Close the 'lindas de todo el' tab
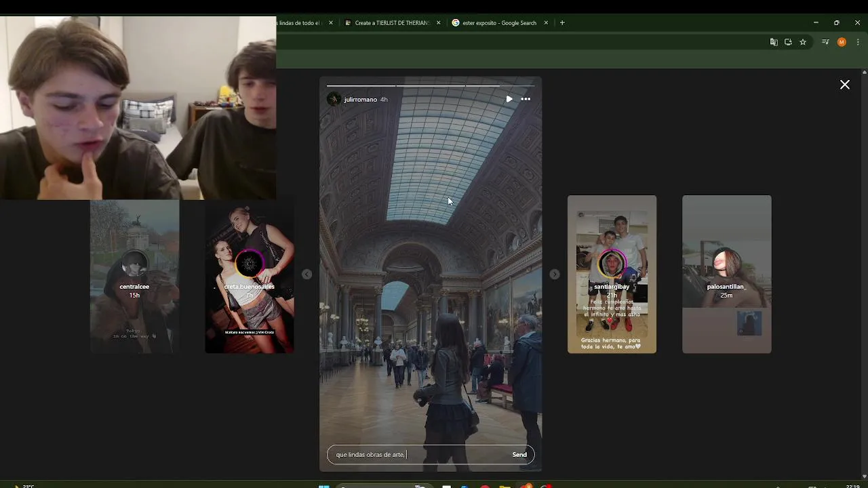 point(330,22)
